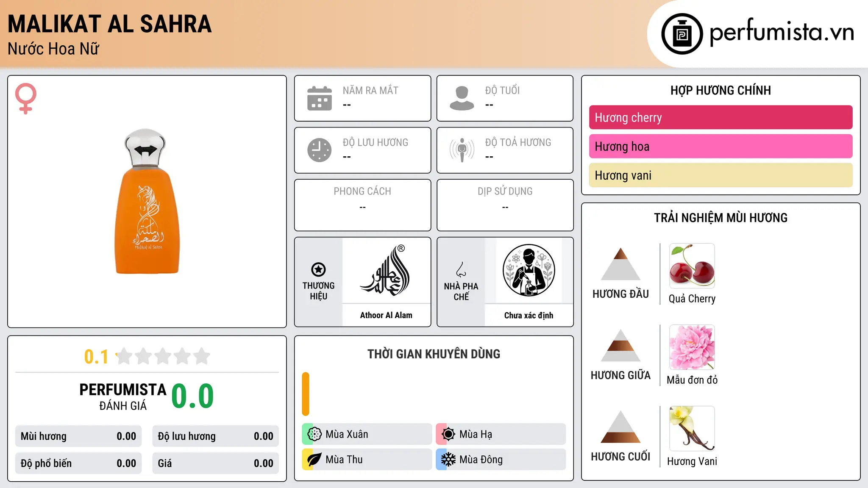Click the orange 0.1 rating number
This screenshot has height=488, width=868.
96,357
